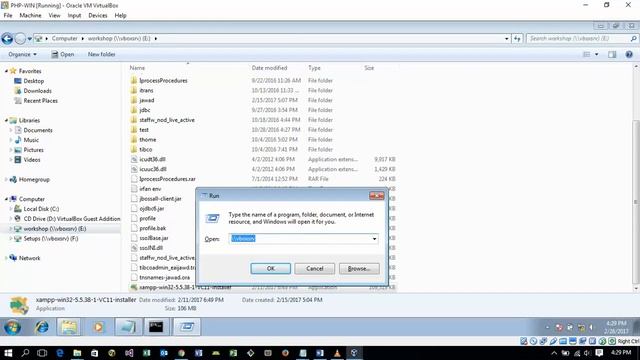Open Microsoft Edge on the host taskbar
The height and width of the screenshot is (360, 640).
(60, 353)
